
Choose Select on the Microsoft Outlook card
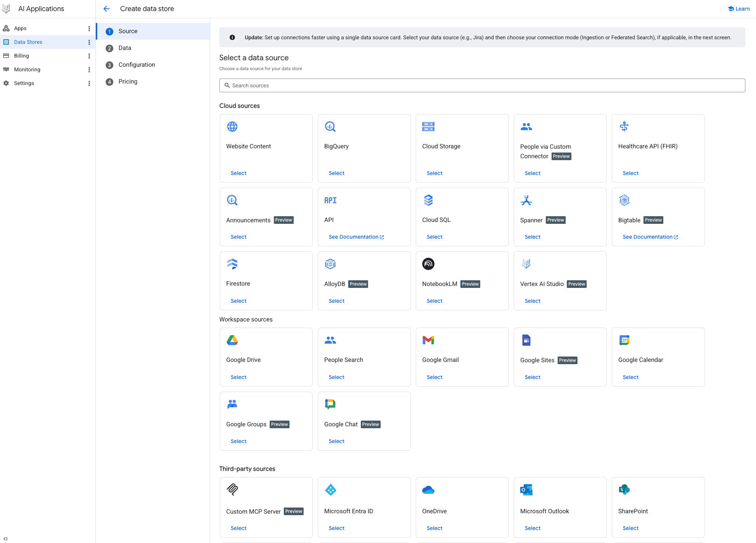click(x=532, y=528)
